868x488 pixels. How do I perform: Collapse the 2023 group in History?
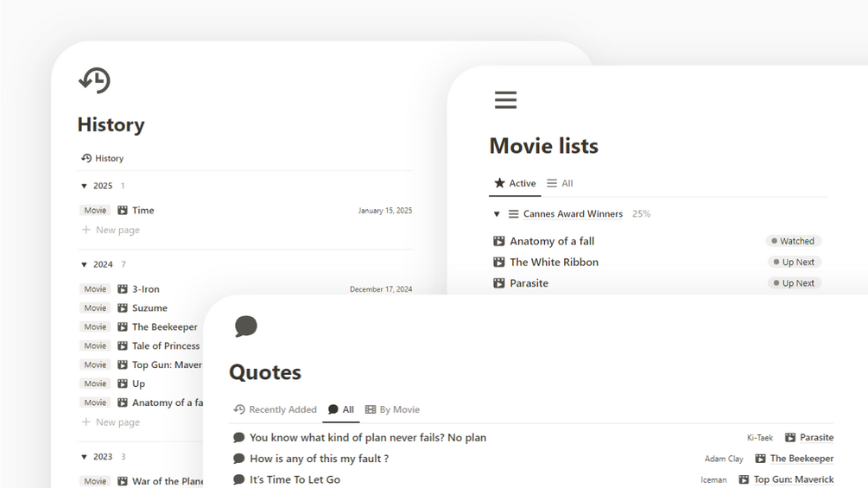[x=84, y=457]
